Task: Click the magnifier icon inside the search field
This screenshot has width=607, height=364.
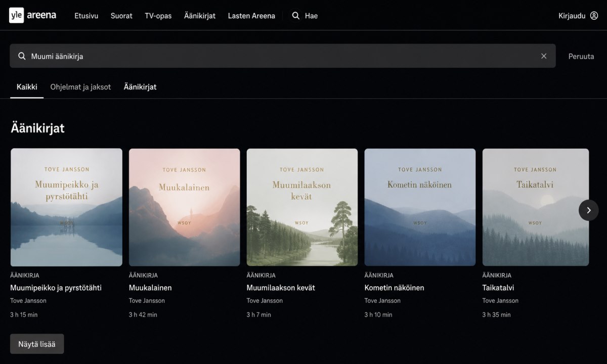Action: tap(22, 56)
